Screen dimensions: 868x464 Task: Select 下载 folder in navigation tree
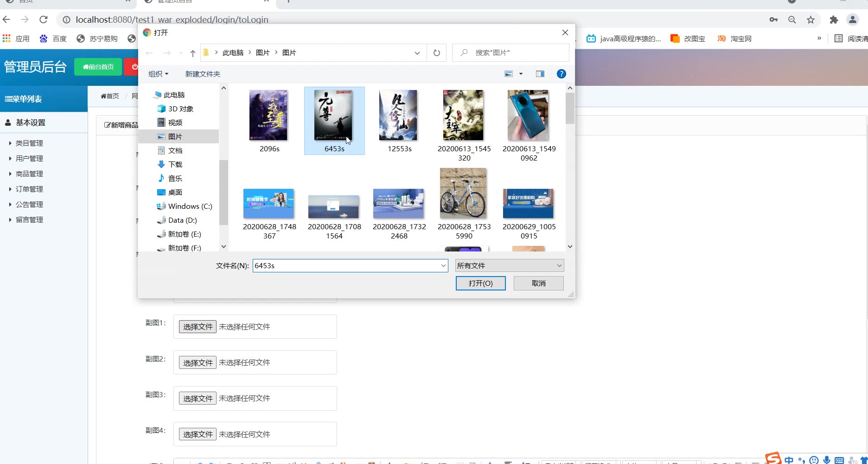170,164
